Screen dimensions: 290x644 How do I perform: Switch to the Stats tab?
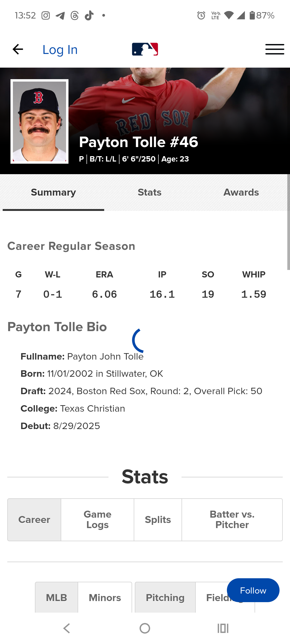click(150, 192)
